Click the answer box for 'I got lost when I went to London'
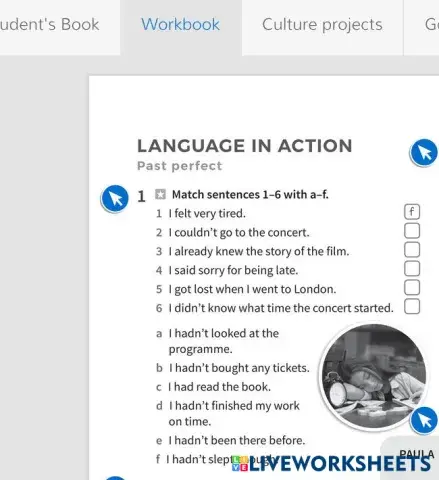This screenshot has height=480, width=439. coord(412,287)
